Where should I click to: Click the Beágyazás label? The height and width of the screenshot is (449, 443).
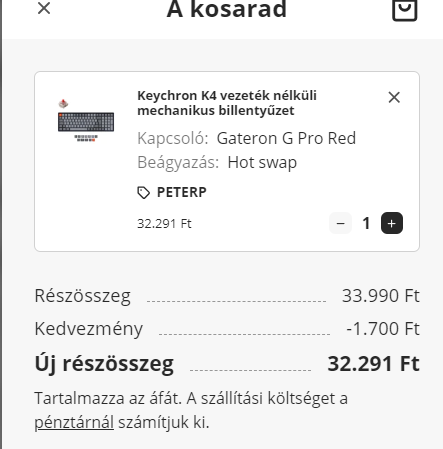point(178,163)
